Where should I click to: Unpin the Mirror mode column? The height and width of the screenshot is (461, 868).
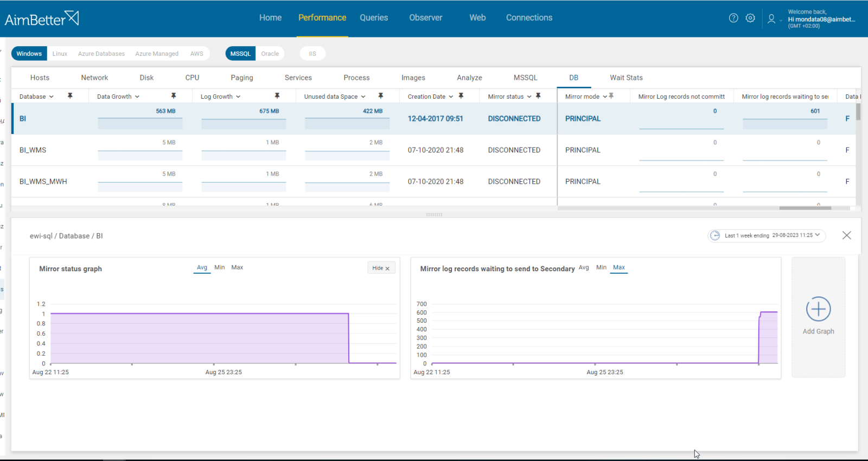[x=611, y=96]
